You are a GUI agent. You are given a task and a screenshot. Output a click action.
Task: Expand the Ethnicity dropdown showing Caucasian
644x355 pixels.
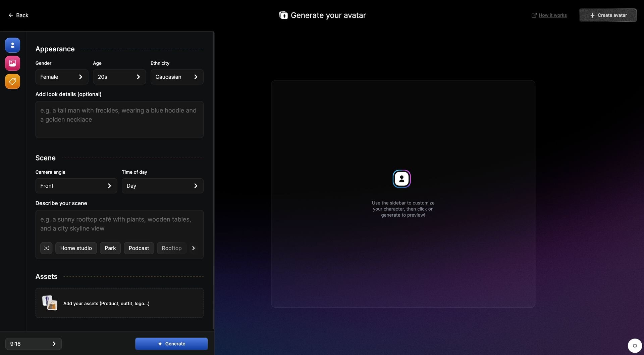tap(177, 77)
